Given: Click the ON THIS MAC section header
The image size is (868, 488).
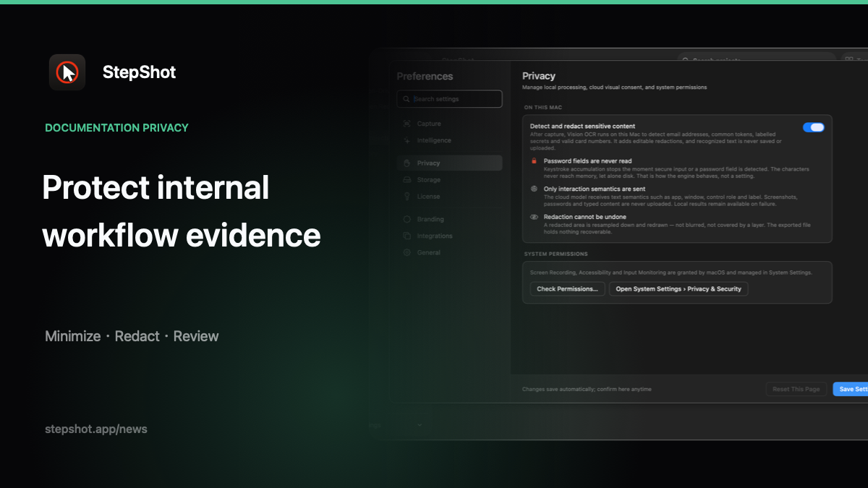Looking at the screenshot, I should [542, 107].
